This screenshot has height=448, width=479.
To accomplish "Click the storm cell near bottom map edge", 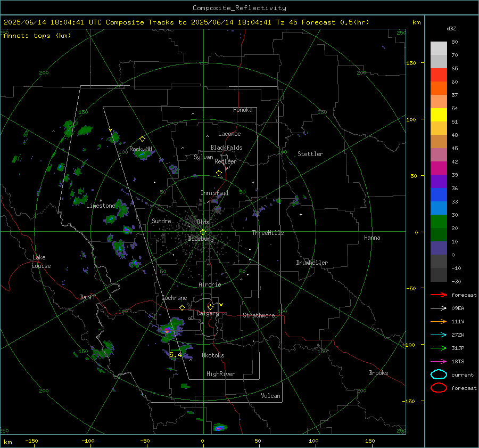I will (x=220, y=428).
